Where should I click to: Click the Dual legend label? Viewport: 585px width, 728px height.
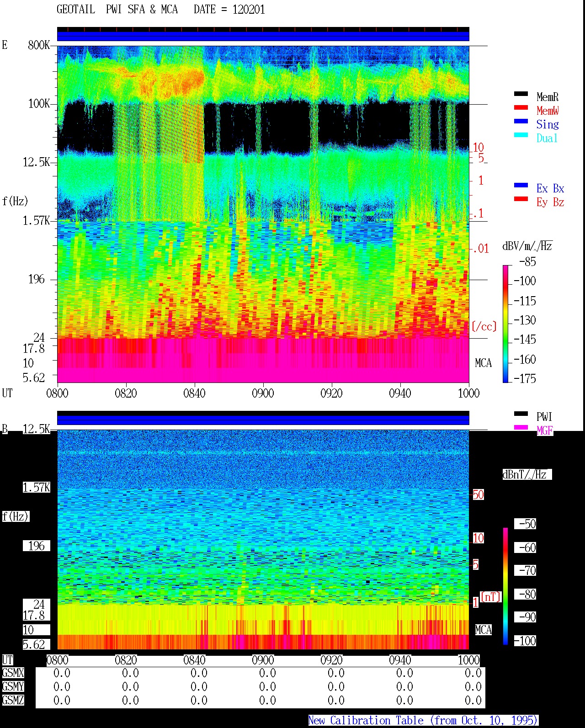[x=548, y=138]
